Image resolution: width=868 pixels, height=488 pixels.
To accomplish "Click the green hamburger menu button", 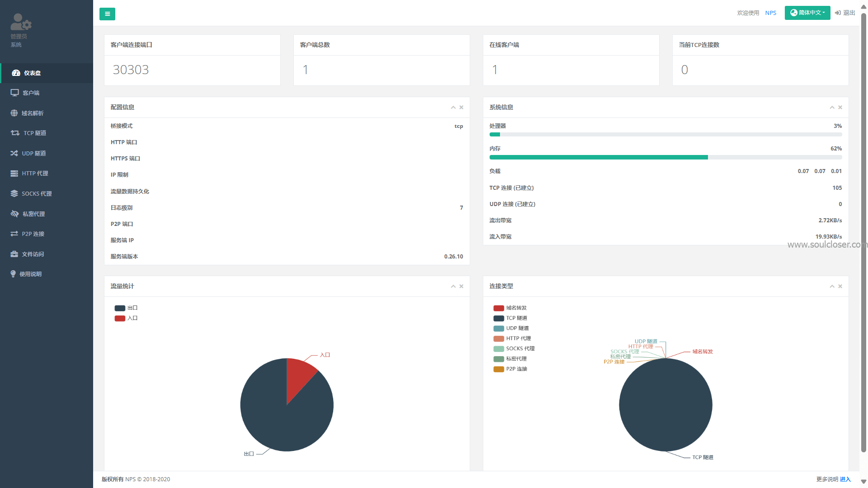I will point(107,14).
